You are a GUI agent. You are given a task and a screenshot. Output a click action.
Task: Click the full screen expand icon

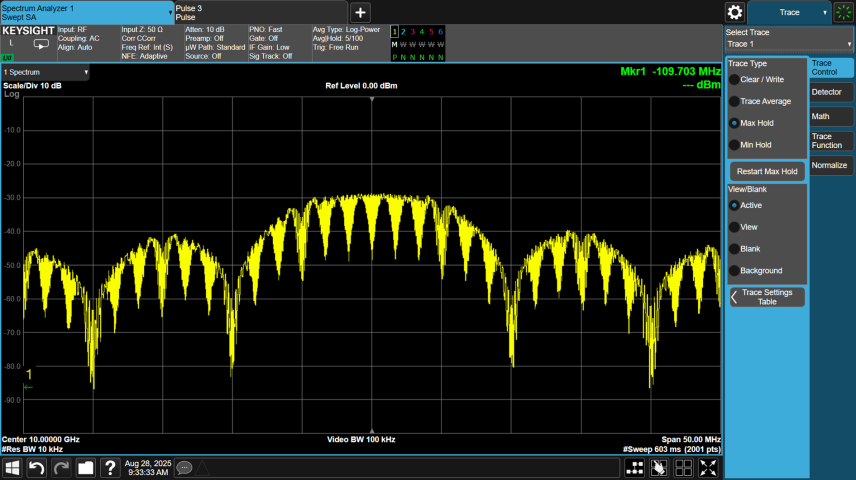tap(708, 467)
